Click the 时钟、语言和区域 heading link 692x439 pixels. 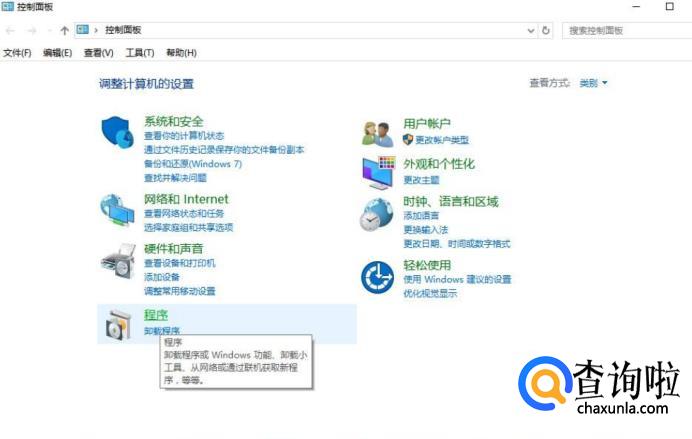pyautogui.click(x=451, y=202)
